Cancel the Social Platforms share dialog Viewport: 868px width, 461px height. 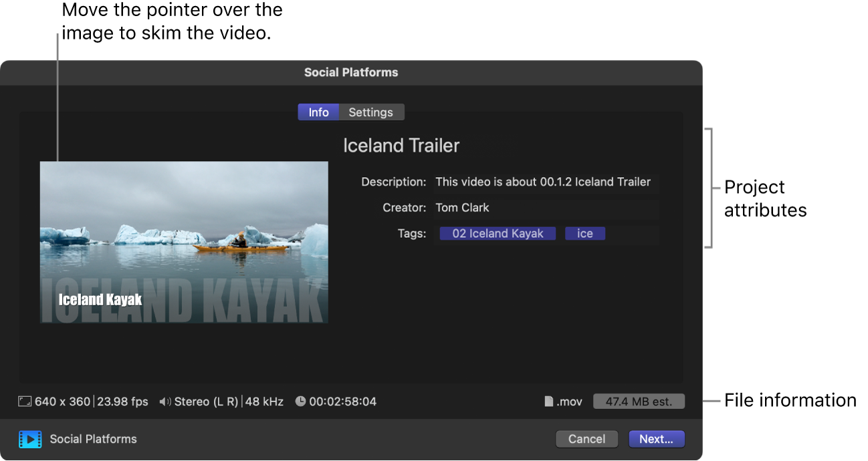pyautogui.click(x=586, y=439)
